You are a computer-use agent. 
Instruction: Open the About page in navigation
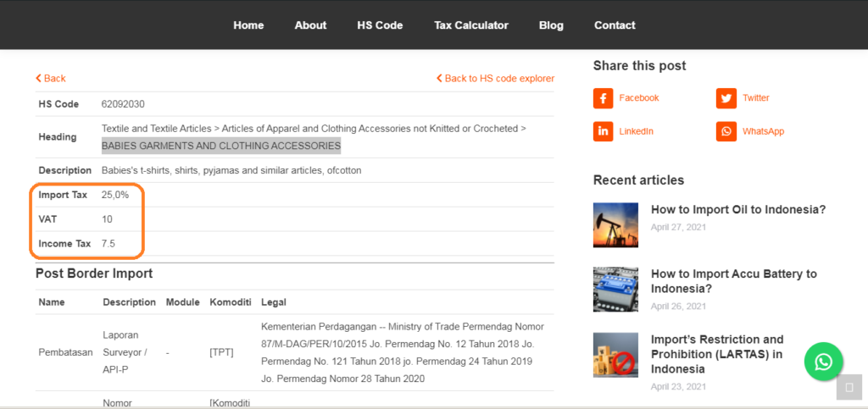[310, 25]
